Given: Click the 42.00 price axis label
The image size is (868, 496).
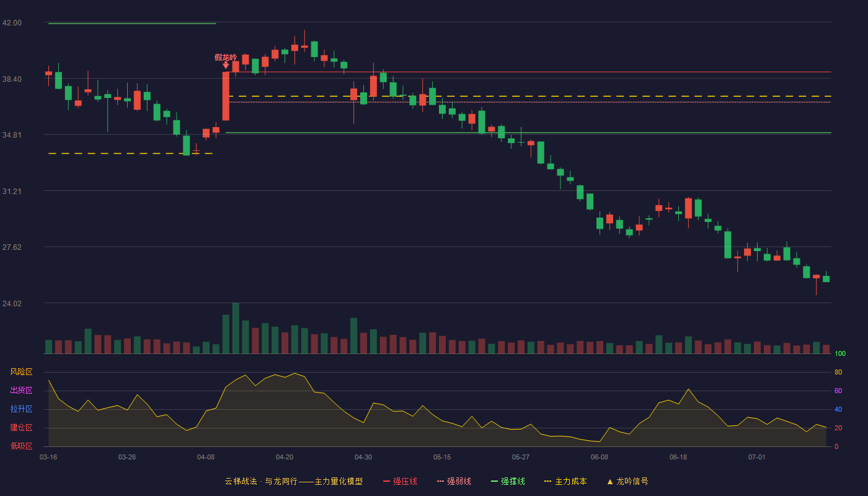Looking at the screenshot, I should 12,23.
